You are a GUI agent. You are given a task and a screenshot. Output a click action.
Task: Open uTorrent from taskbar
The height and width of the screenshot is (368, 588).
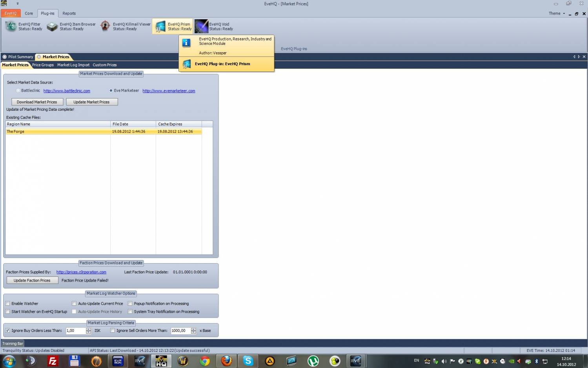click(x=313, y=361)
